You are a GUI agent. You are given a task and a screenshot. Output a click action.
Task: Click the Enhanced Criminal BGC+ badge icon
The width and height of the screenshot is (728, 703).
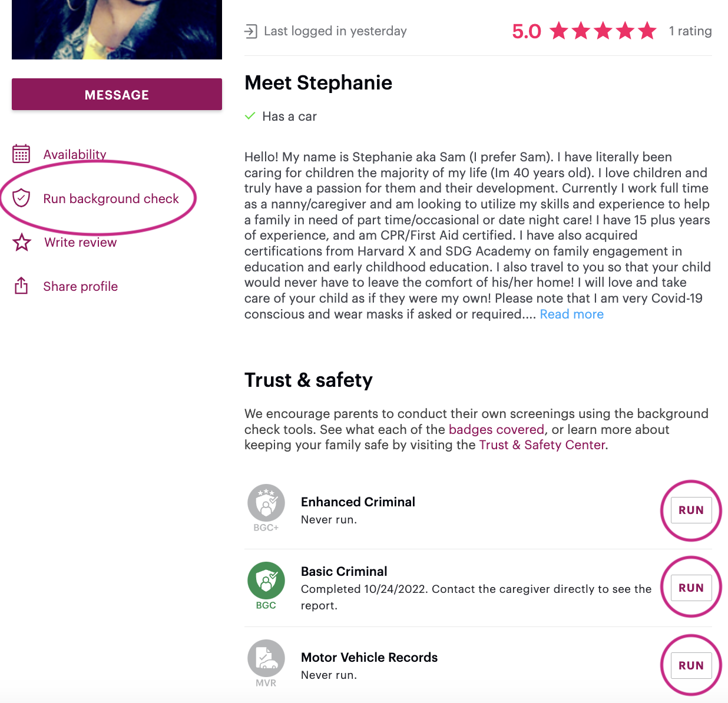pyautogui.click(x=266, y=504)
